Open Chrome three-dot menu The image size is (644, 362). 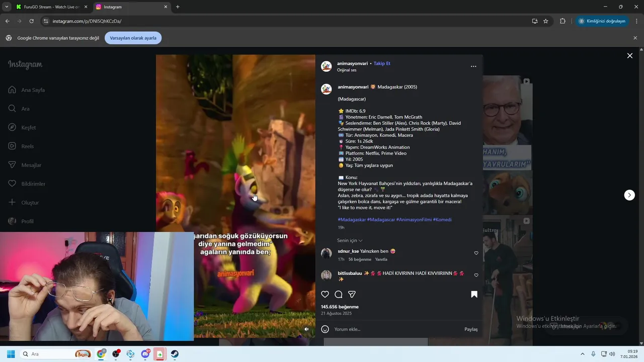[637, 21]
